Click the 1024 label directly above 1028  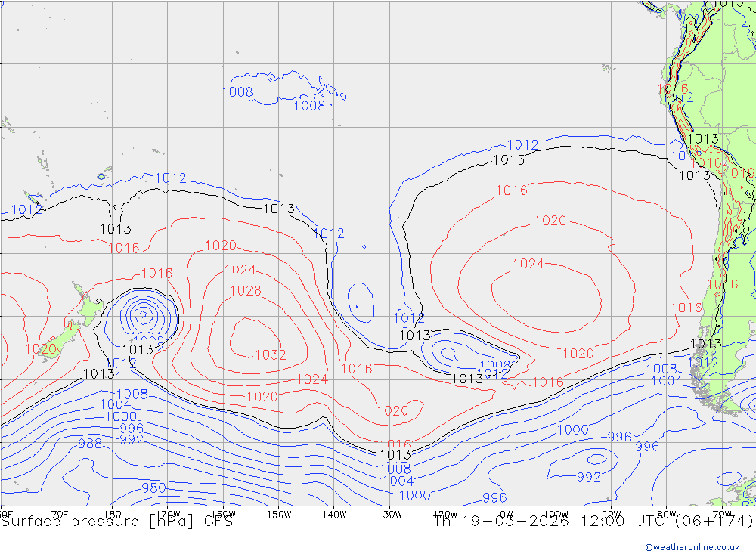click(x=240, y=270)
